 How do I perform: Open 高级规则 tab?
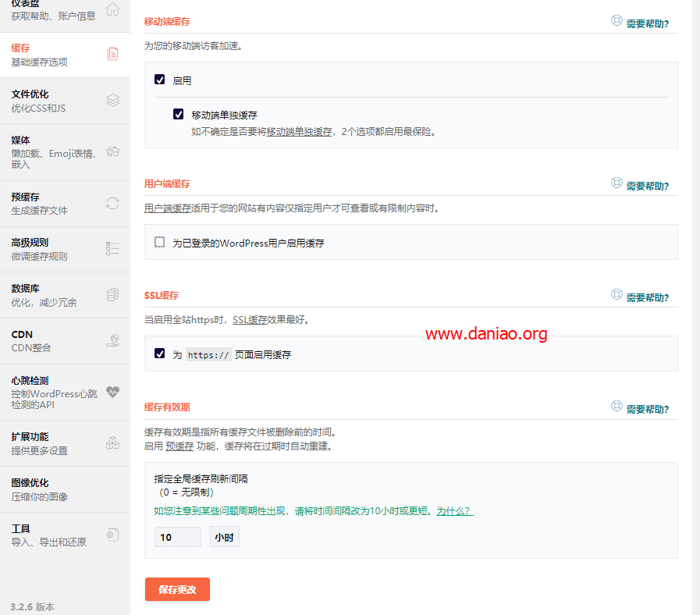66,249
